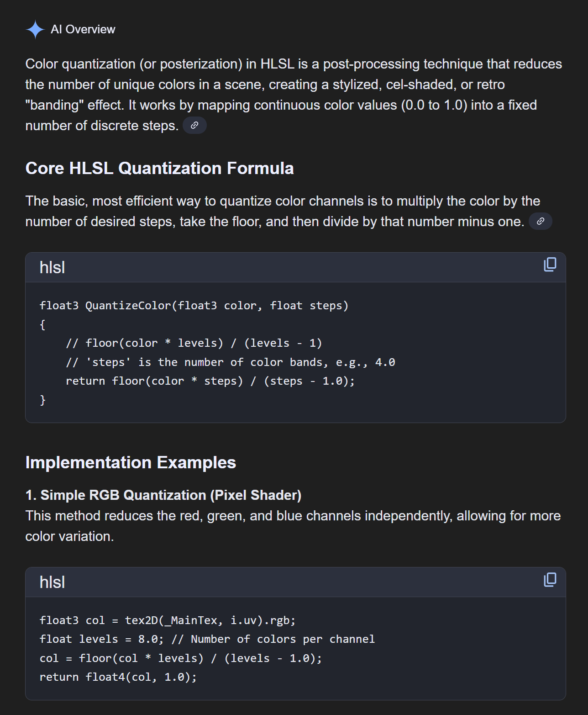Image resolution: width=588 pixels, height=715 pixels.
Task: Copy the tex2D pixel shader code block
Action: pos(550,580)
